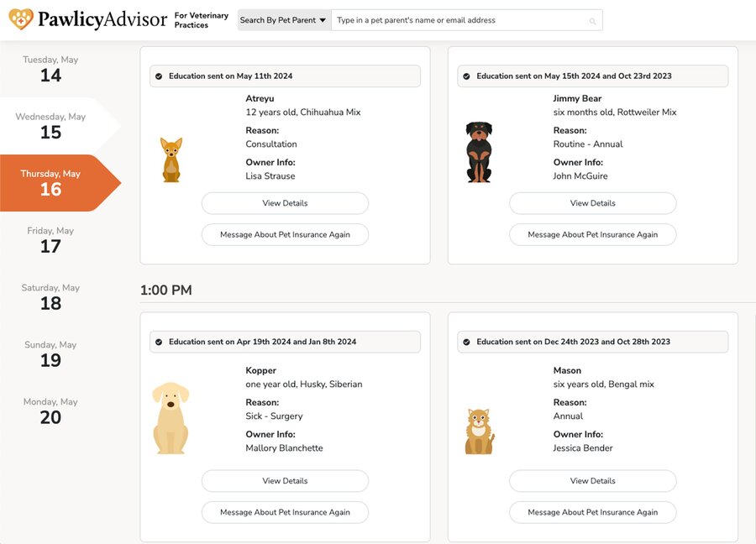
Task: Switch to Friday, May 17
Action: click(x=50, y=240)
